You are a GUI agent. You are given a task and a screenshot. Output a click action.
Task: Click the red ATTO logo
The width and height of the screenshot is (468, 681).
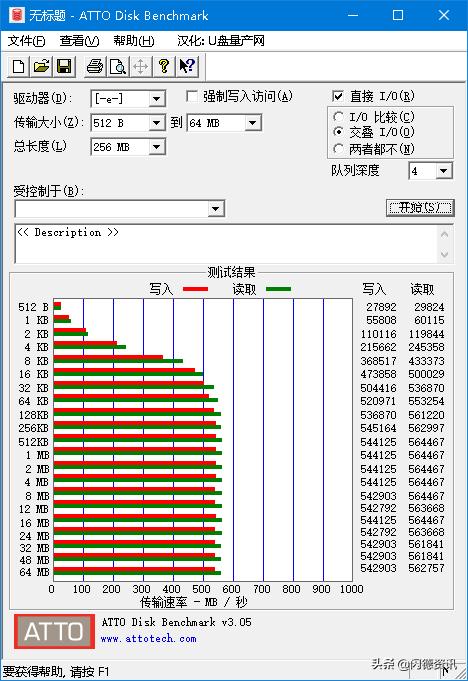(54, 631)
